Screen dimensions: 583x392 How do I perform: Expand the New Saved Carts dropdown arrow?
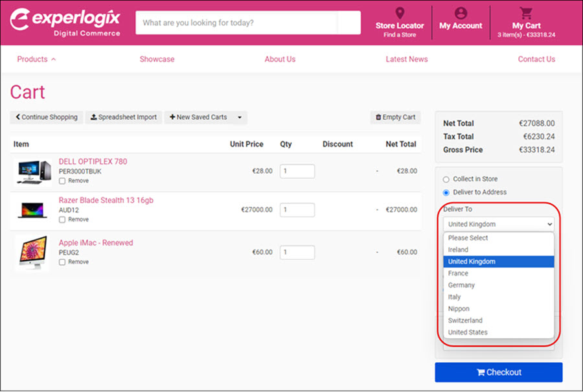pyautogui.click(x=239, y=118)
